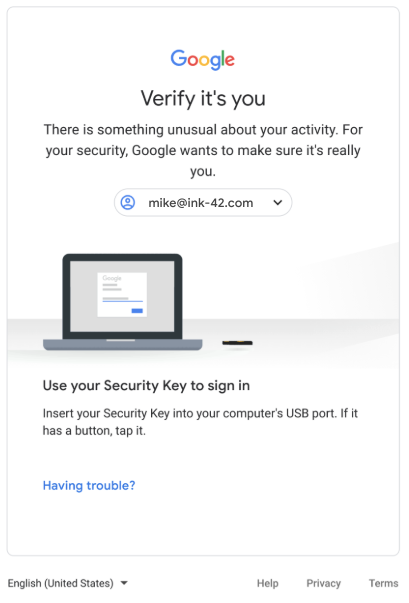Click the Verify it's you heading
The width and height of the screenshot is (409, 603).
pyautogui.click(x=203, y=98)
